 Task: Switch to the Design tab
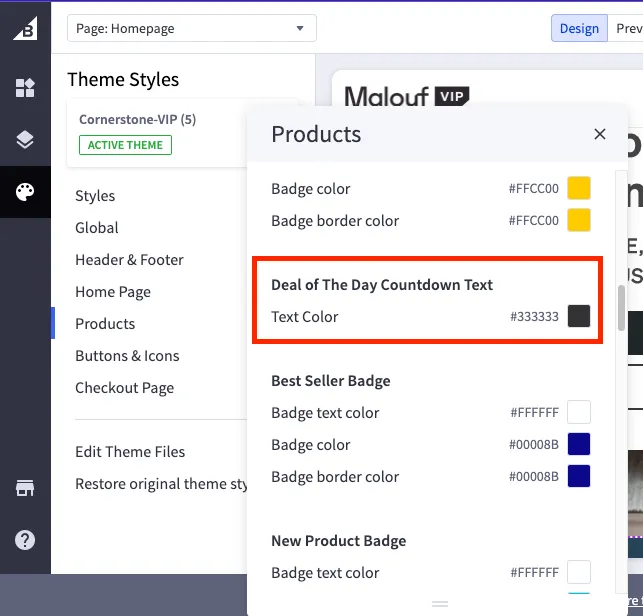pyautogui.click(x=579, y=28)
